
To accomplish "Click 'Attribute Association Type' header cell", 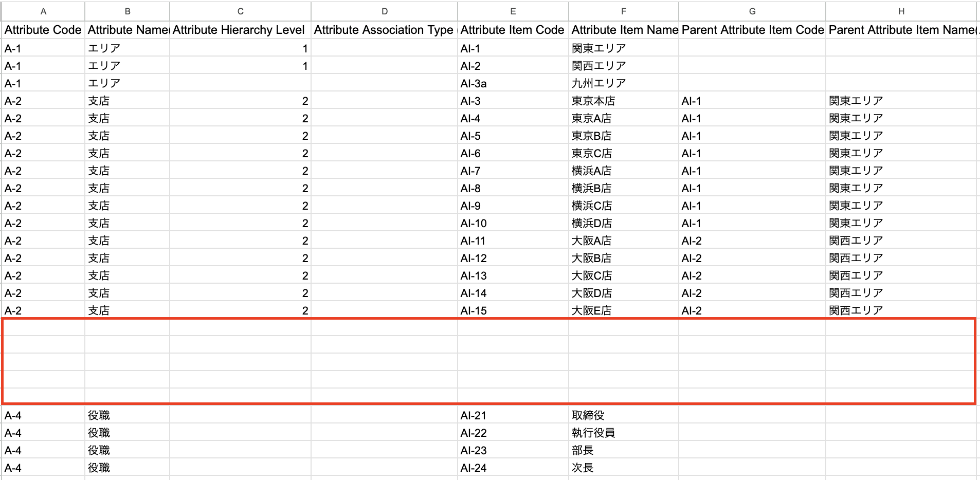I will coord(384,30).
